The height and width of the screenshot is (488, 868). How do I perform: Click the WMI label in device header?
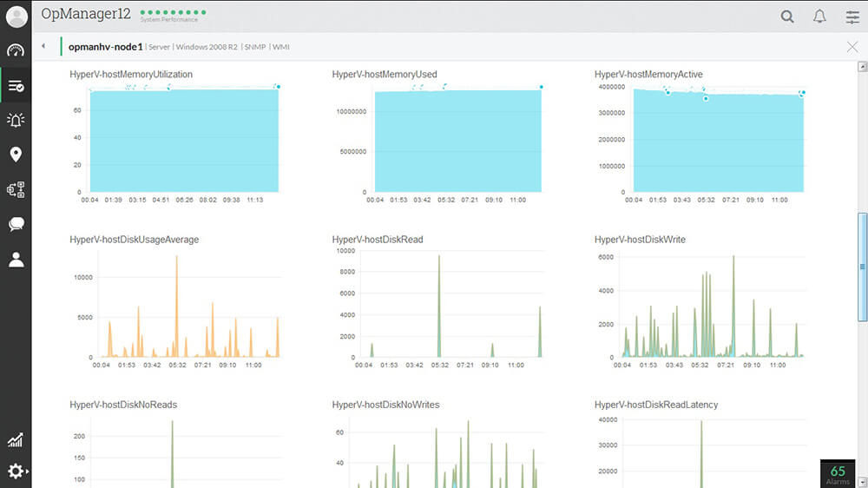point(281,47)
